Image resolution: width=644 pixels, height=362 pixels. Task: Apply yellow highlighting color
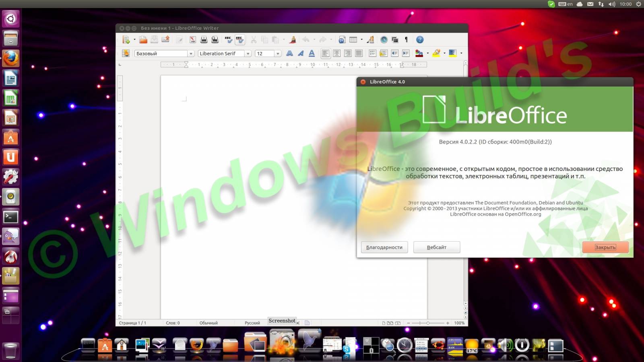click(436, 53)
